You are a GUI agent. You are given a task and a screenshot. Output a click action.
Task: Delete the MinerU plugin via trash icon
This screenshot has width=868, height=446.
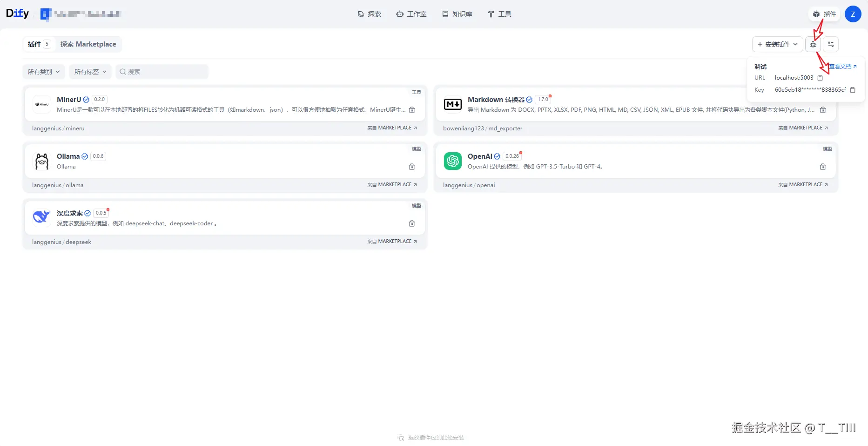click(x=412, y=110)
